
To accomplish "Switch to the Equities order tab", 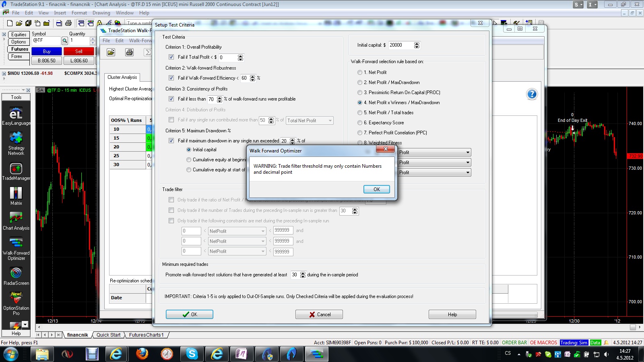I will coord(19,35).
